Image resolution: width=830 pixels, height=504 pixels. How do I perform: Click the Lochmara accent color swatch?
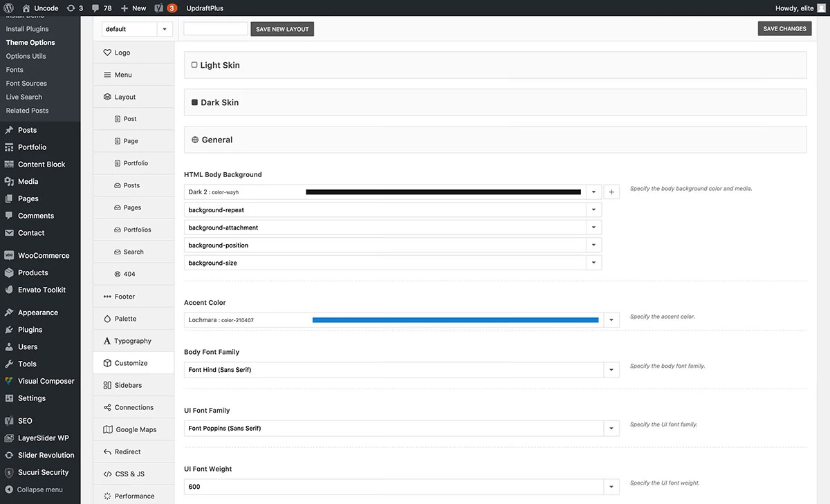click(454, 319)
